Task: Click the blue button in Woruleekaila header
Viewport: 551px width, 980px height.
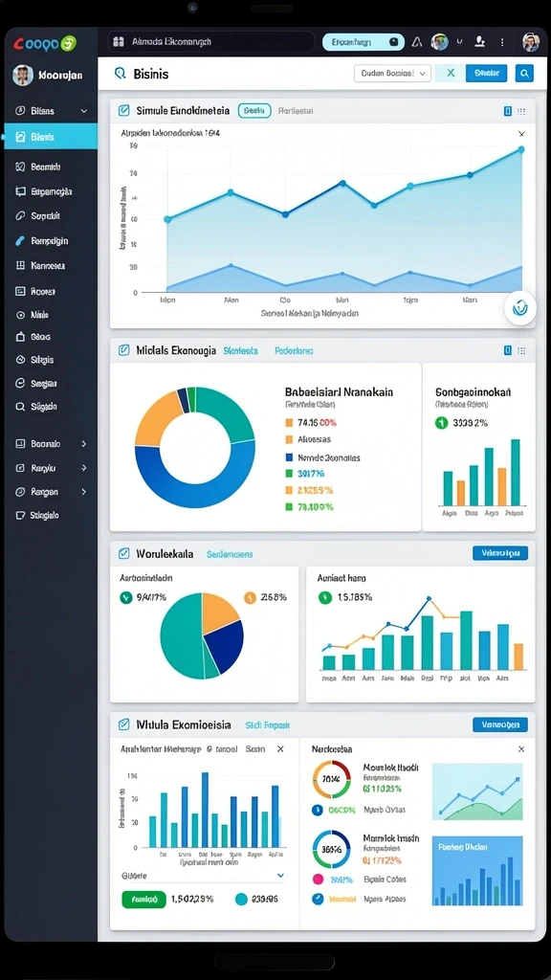Action: click(499, 553)
